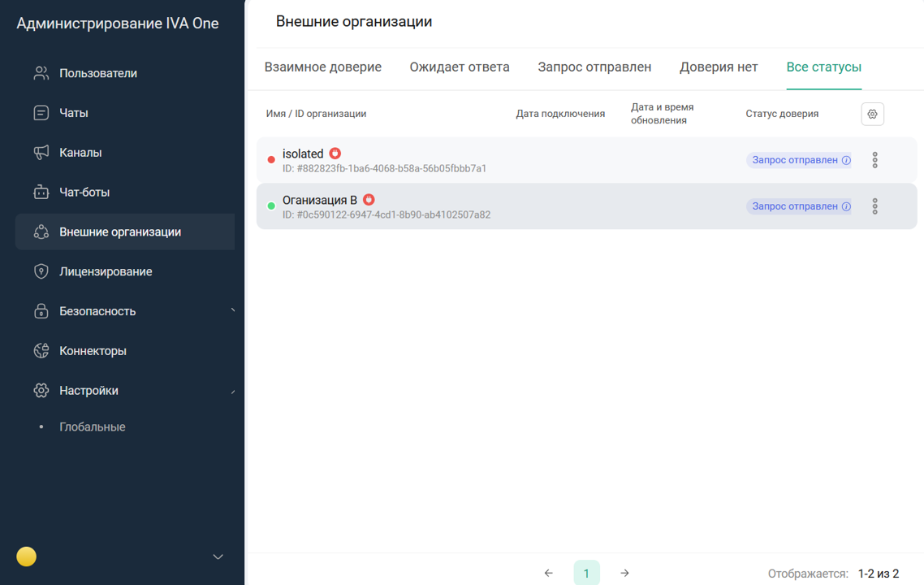Image resolution: width=924 pixels, height=585 pixels.
Task: Select page 1 in the pagination control
Action: (586, 572)
